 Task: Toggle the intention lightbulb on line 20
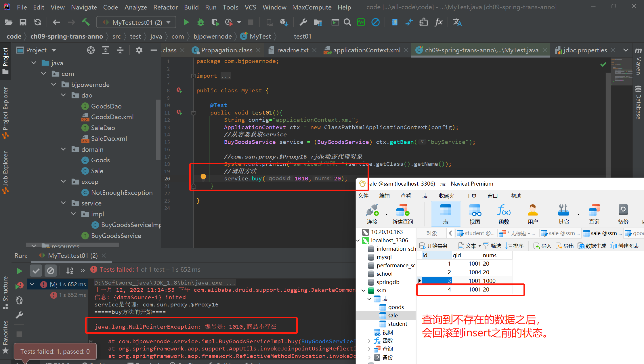point(203,177)
